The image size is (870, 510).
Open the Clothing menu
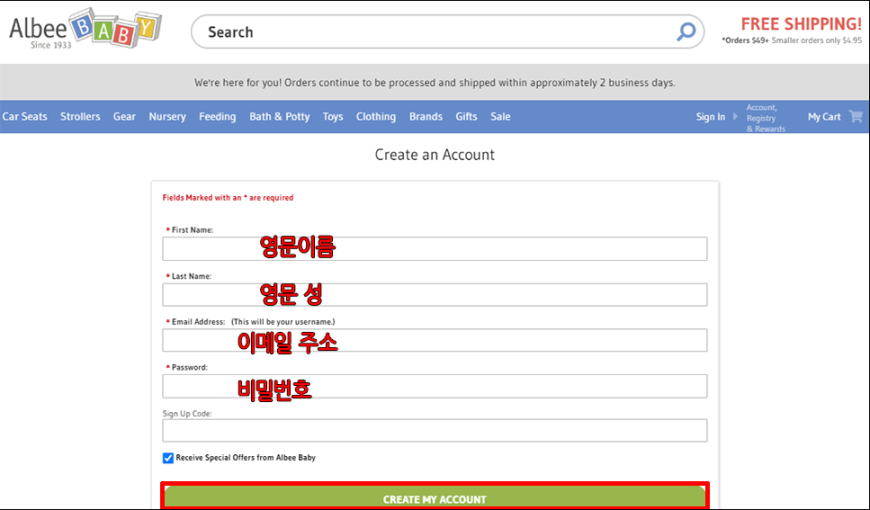tap(376, 117)
